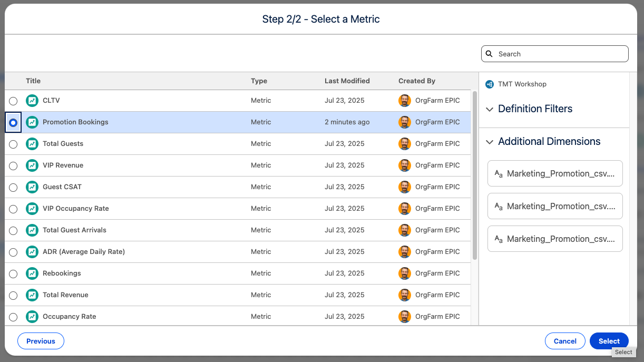Click the VIP Revenue metric icon
The height and width of the screenshot is (362, 644).
point(32,165)
